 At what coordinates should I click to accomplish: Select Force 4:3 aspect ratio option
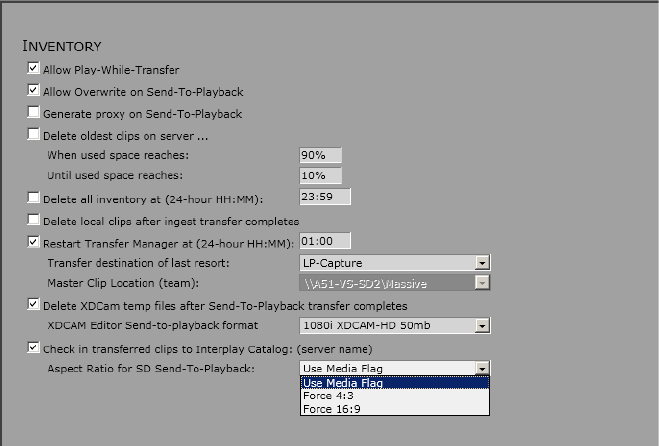tap(395, 396)
